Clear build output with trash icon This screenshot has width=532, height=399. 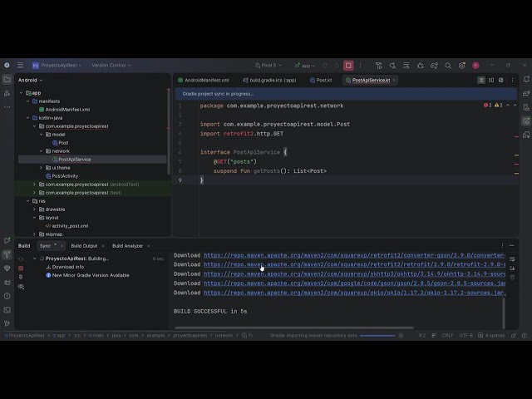click(x=512, y=277)
